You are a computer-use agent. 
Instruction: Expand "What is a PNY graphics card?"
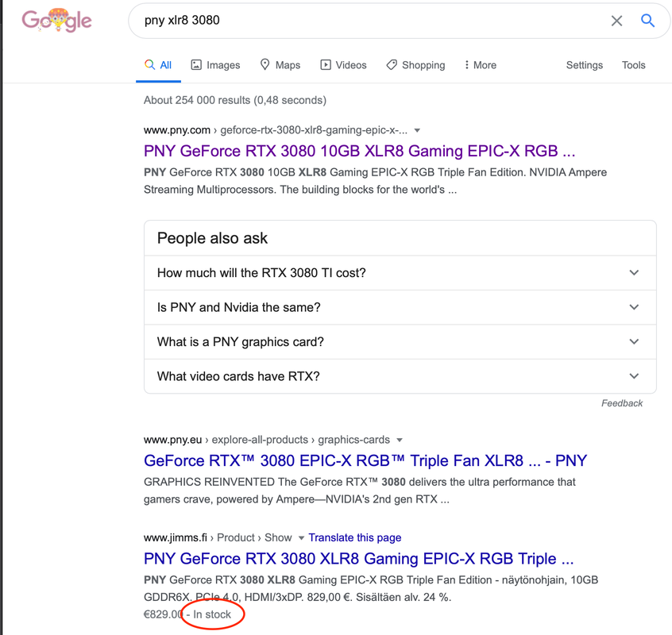pos(400,341)
